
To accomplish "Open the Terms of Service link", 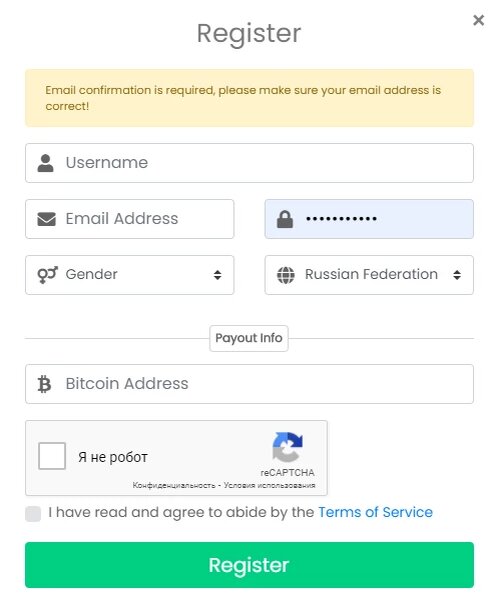I will coord(375,512).
